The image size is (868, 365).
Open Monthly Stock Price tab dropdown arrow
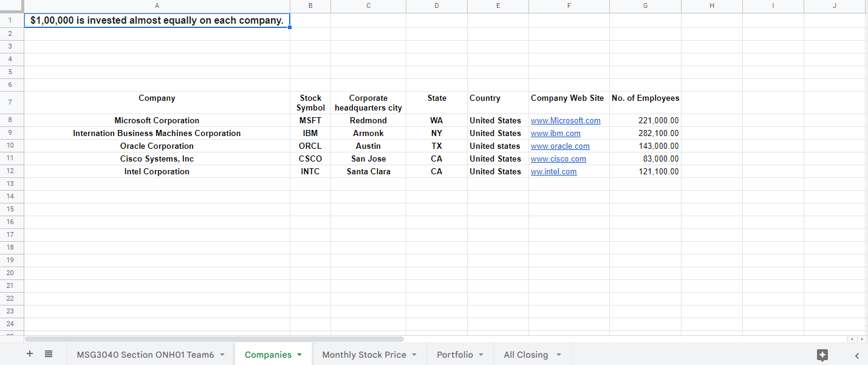coord(414,355)
